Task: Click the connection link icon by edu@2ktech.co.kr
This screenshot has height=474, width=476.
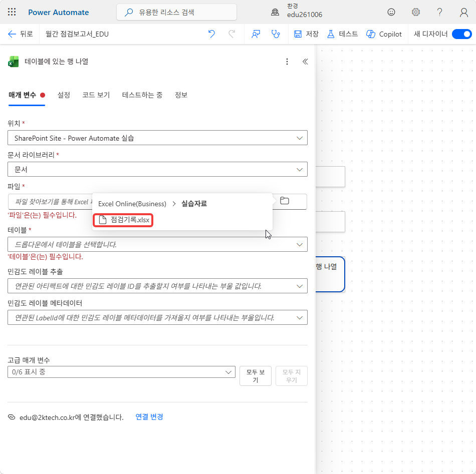Action: coord(12,417)
